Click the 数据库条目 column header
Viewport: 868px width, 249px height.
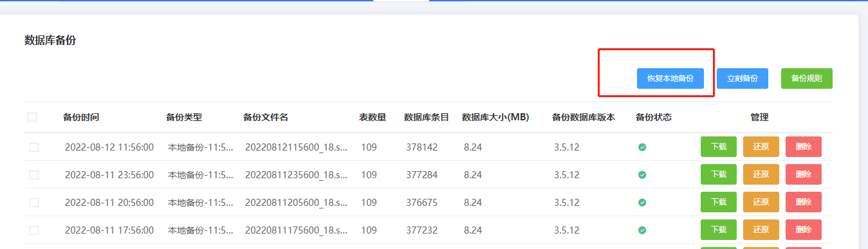[x=427, y=117]
